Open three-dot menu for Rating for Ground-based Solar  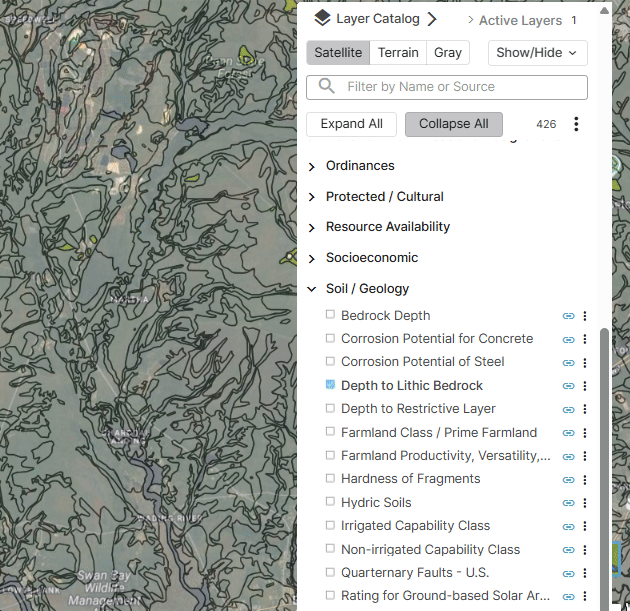pyautogui.click(x=585, y=597)
